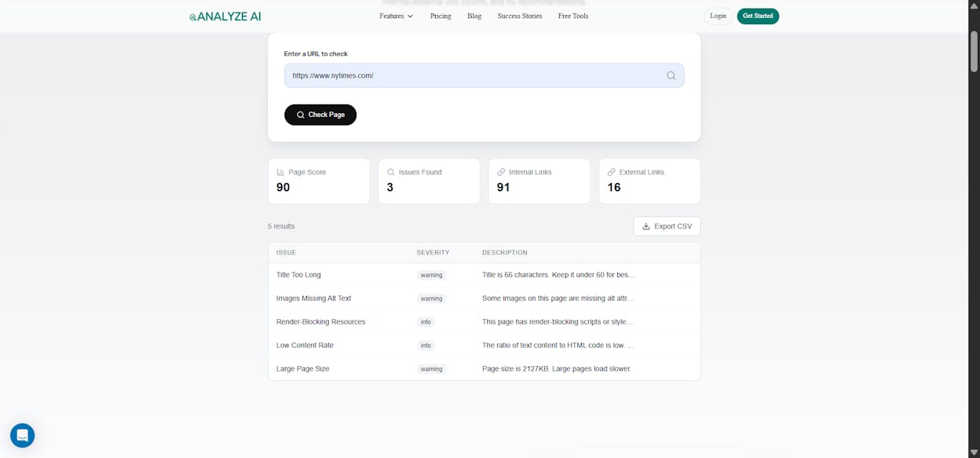Select the Images Missing Alt Text row
980x458 pixels.
tap(484, 299)
